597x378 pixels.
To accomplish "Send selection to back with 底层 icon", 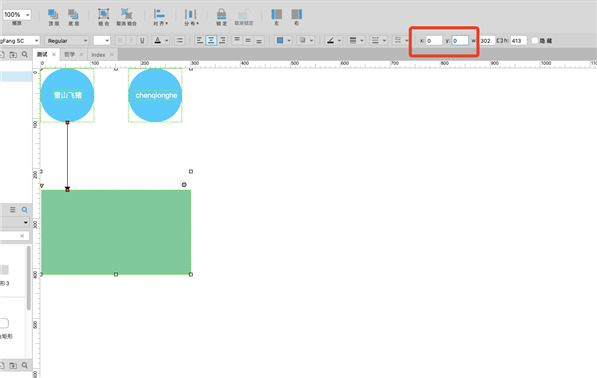I will click(x=73, y=17).
